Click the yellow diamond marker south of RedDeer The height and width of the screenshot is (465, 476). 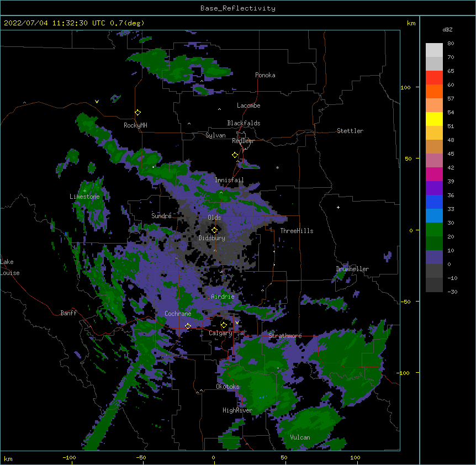tap(235, 155)
